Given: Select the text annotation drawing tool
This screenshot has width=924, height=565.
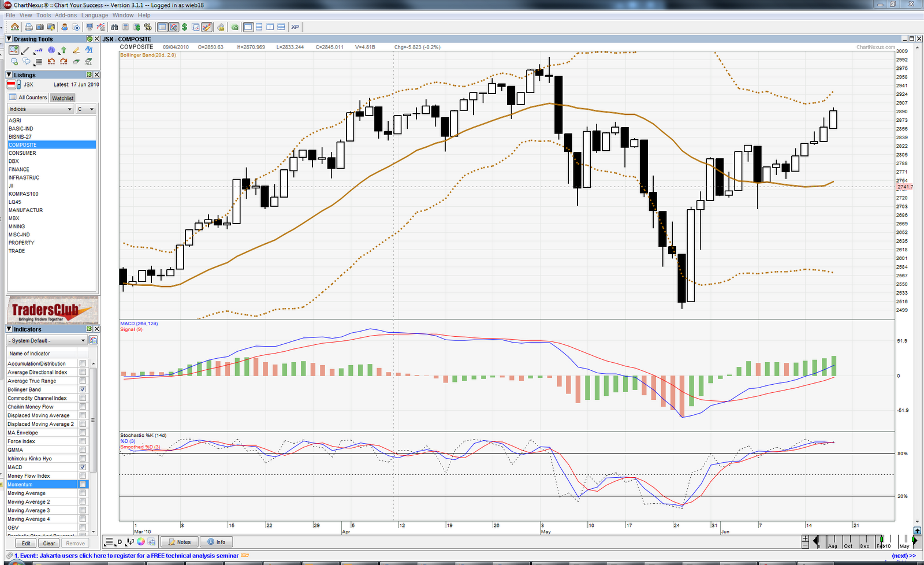Looking at the screenshot, I should (89, 50).
